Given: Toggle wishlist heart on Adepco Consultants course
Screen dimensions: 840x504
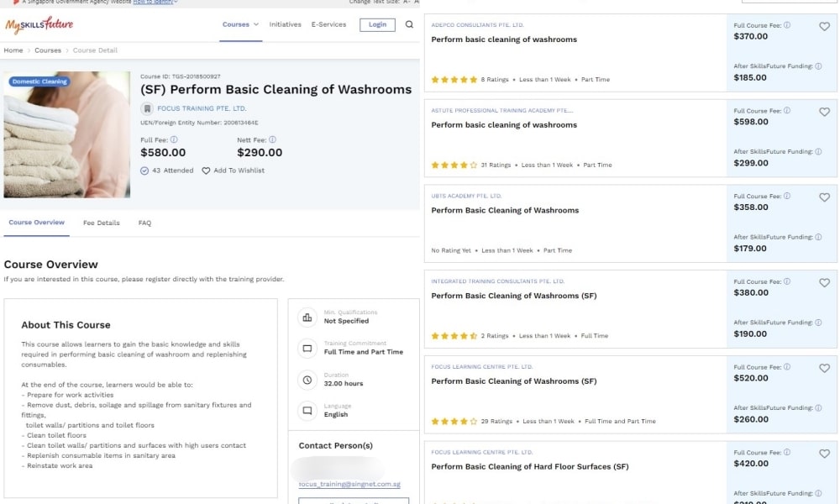Looking at the screenshot, I should [x=825, y=26].
